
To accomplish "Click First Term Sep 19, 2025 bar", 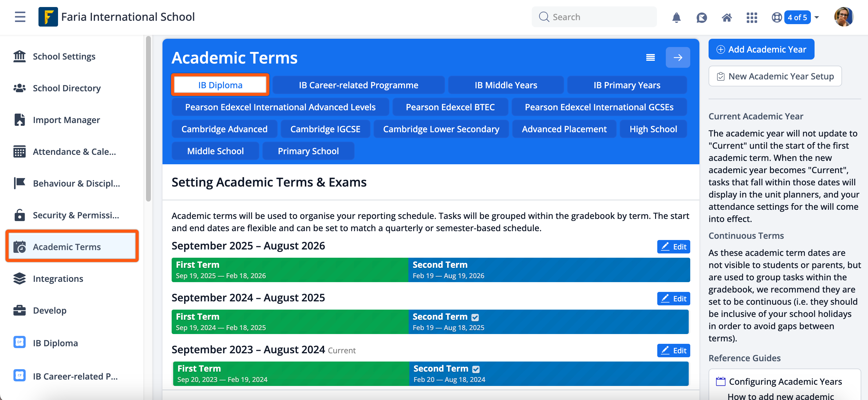I will click(x=290, y=270).
